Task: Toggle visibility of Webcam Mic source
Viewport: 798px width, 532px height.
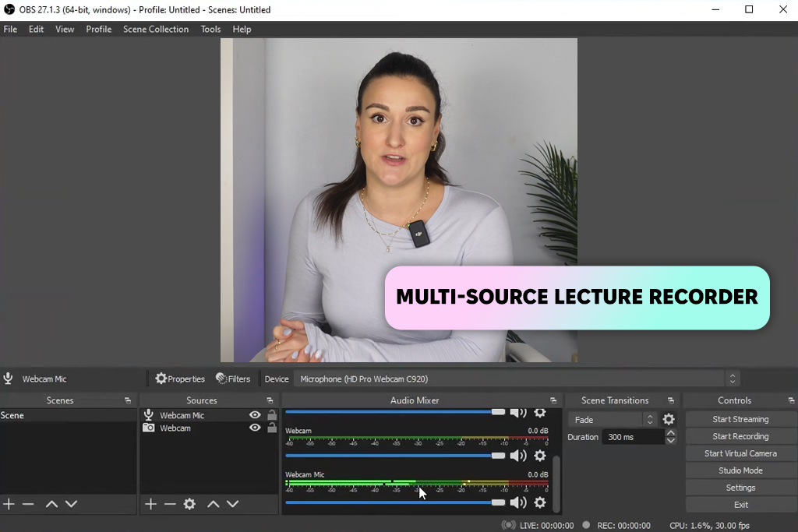Action: coord(255,415)
